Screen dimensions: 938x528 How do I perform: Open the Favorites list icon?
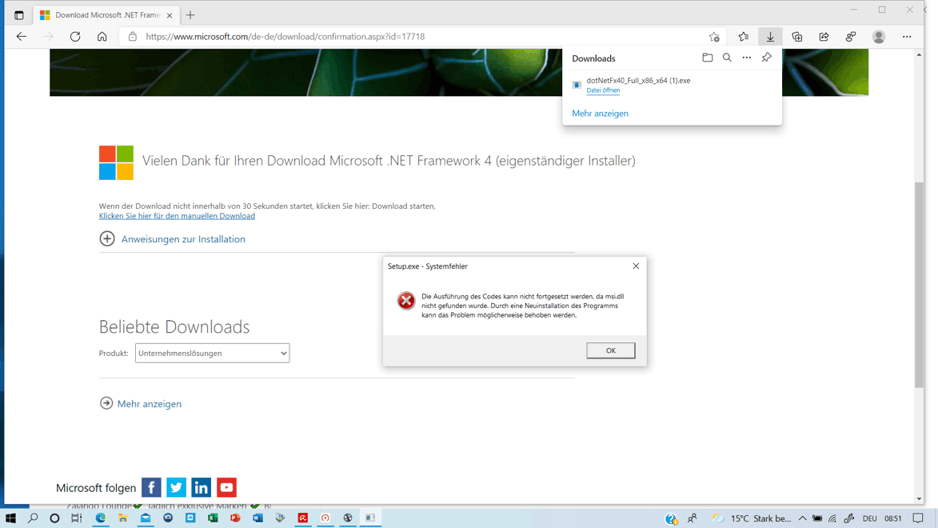point(743,36)
